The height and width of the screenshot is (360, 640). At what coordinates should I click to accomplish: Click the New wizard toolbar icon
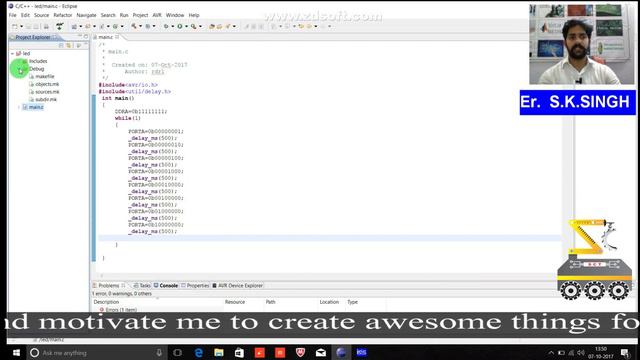[15, 27]
